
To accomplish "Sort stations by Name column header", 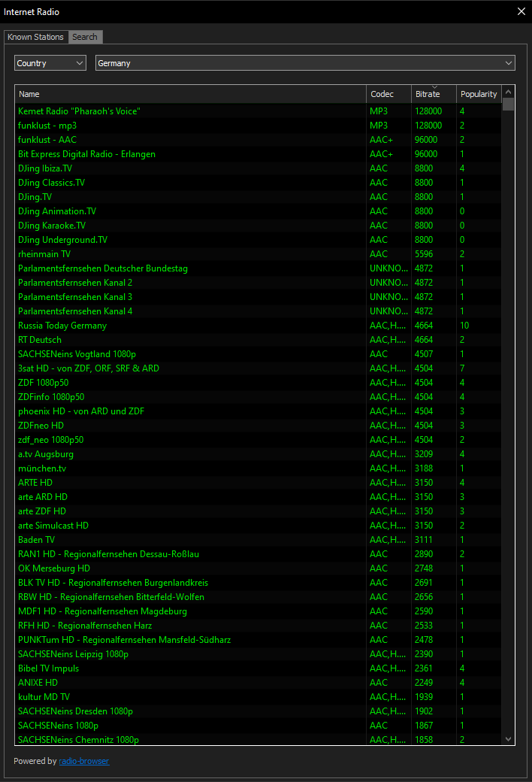I will coord(190,94).
